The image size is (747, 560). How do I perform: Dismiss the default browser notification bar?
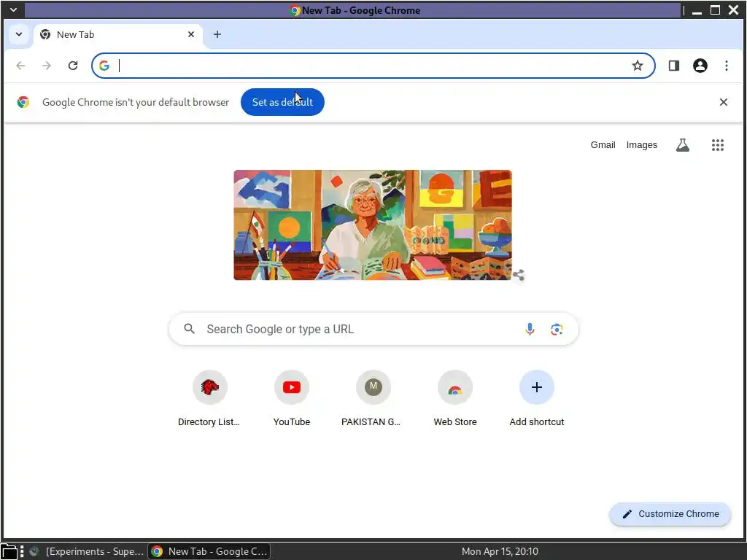tap(723, 102)
